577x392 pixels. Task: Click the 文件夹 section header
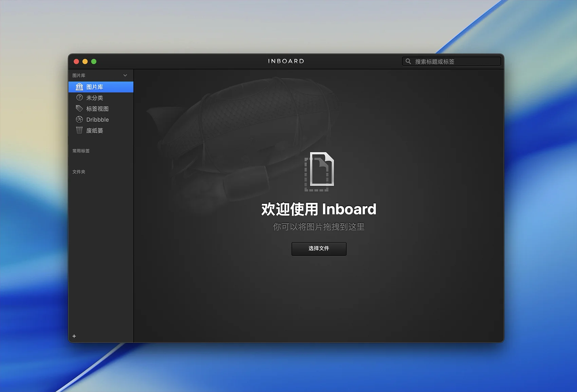[x=79, y=172]
